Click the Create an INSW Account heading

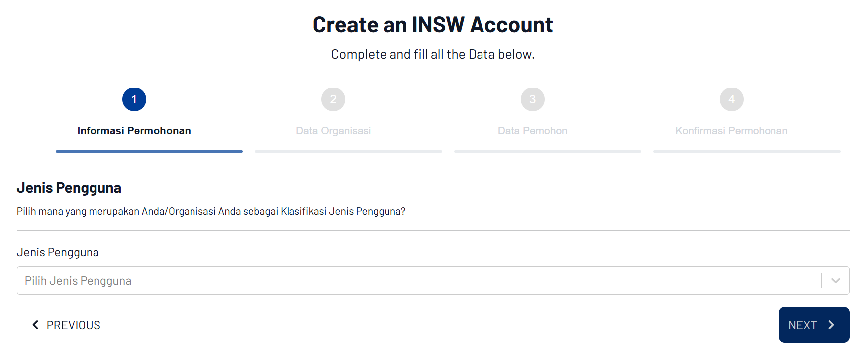pos(433,25)
